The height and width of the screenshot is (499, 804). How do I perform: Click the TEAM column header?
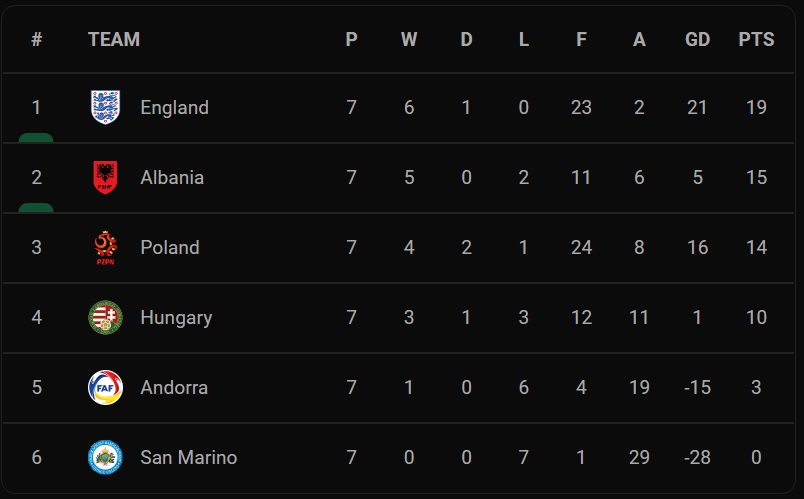114,39
